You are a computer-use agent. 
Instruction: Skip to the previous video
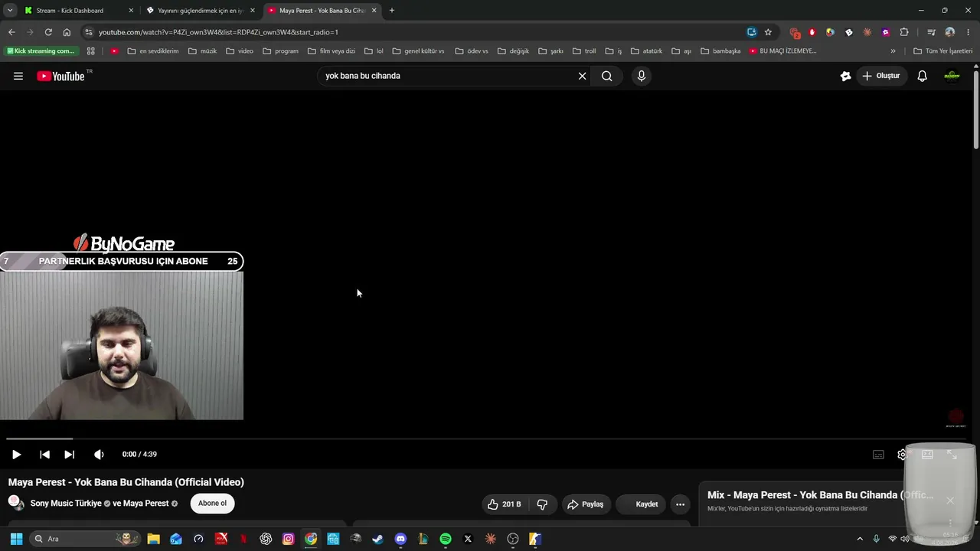pyautogui.click(x=44, y=455)
